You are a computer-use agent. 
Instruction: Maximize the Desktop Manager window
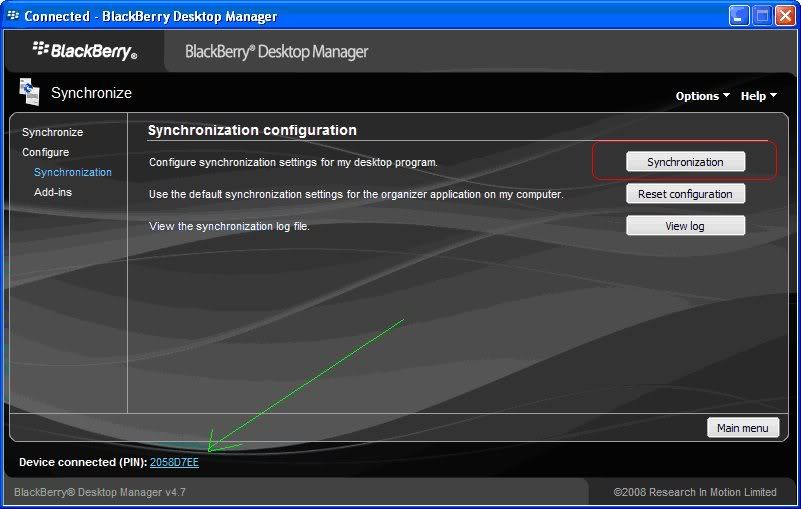tap(762, 16)
